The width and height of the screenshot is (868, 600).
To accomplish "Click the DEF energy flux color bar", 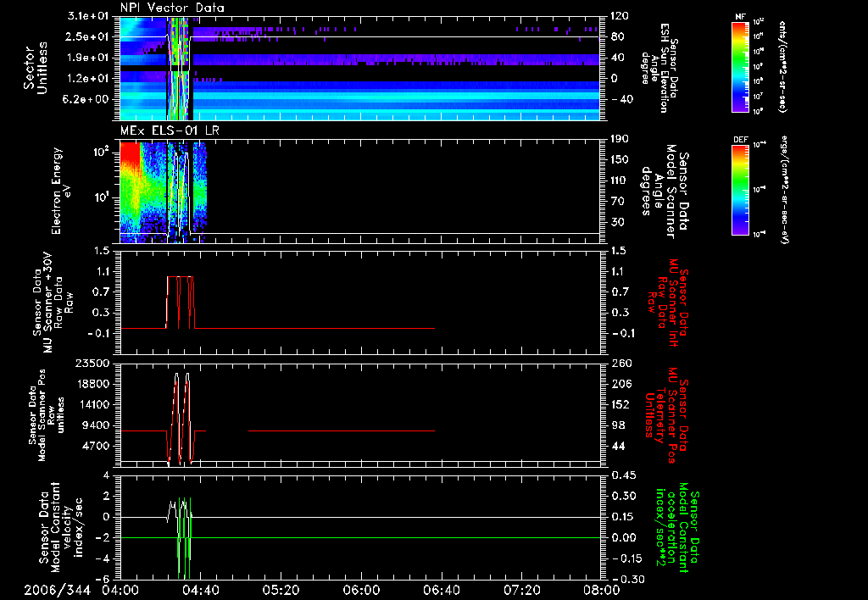I will (741, 189).
